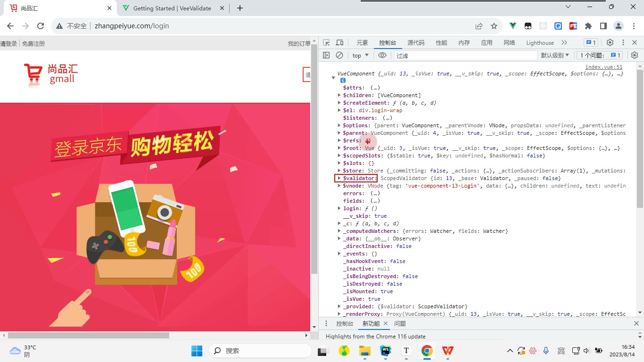Viewport: 644px width, 362px height.
Task: Reload the page with the refresh icon
Action: [x=41, y=26]
